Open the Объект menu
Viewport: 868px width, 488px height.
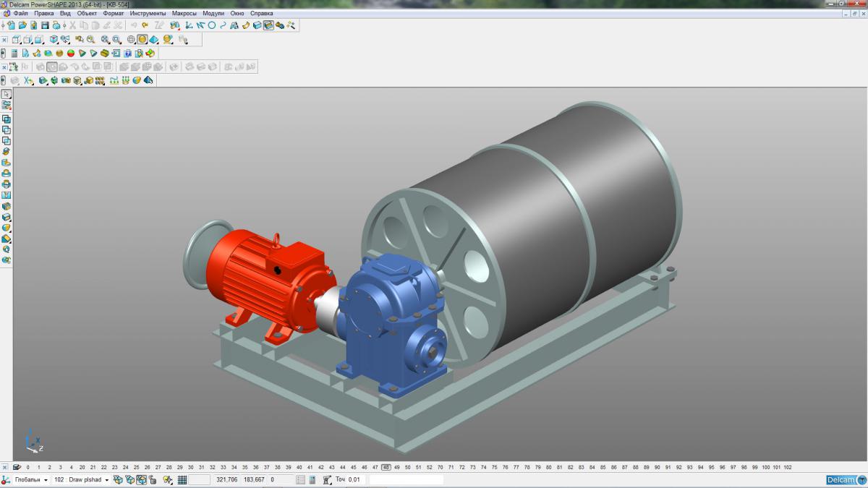tap(87, 13)
